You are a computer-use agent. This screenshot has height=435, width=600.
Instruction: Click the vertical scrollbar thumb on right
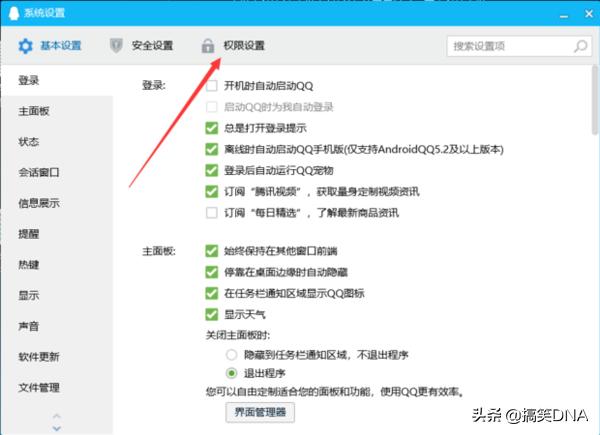tap(595, 100)
